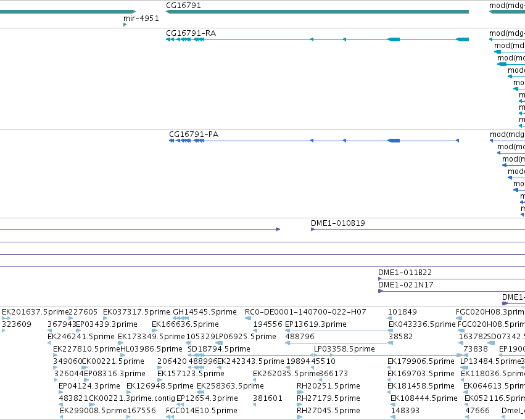Image resolution: width=525 pixels, height=420 pixels.
Task: Select the DME1-010B19 clone label
Action: [338, 223]
